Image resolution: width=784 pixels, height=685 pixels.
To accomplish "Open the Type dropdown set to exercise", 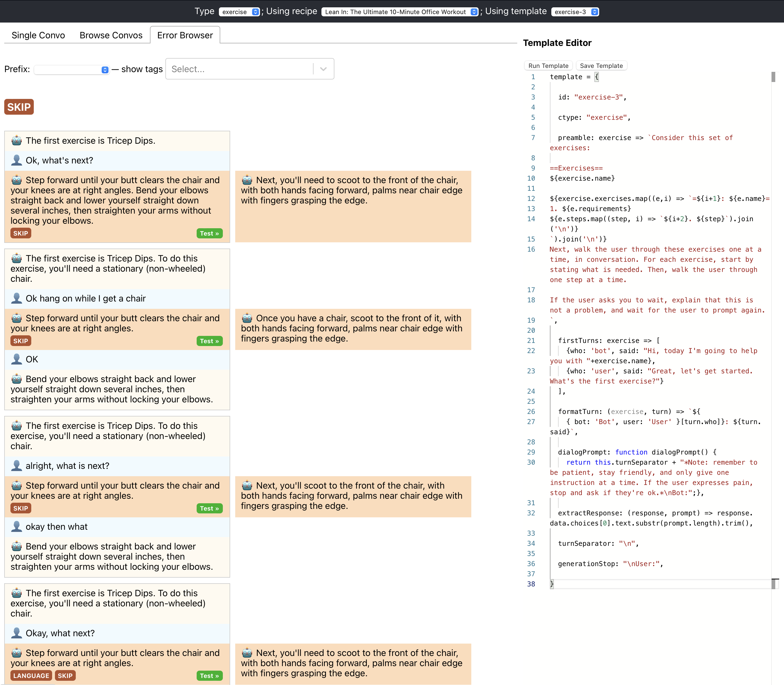I will (x=239, y=12).
